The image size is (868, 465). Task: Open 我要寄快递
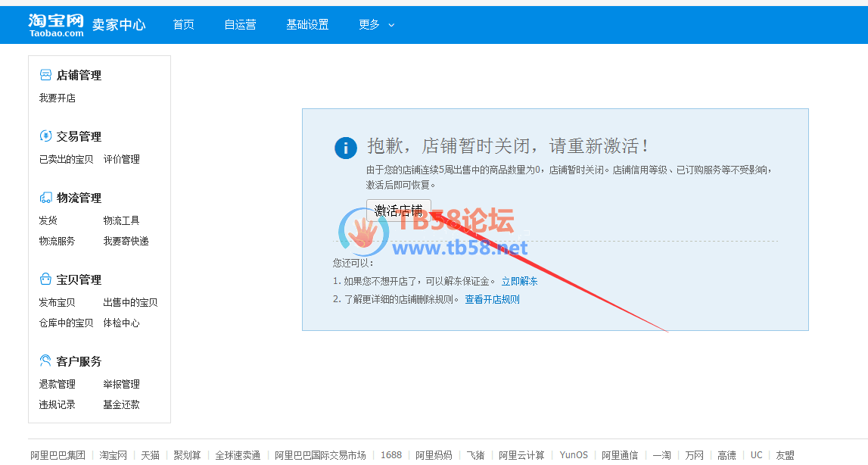pyautogui.click(x=126, y=241)
